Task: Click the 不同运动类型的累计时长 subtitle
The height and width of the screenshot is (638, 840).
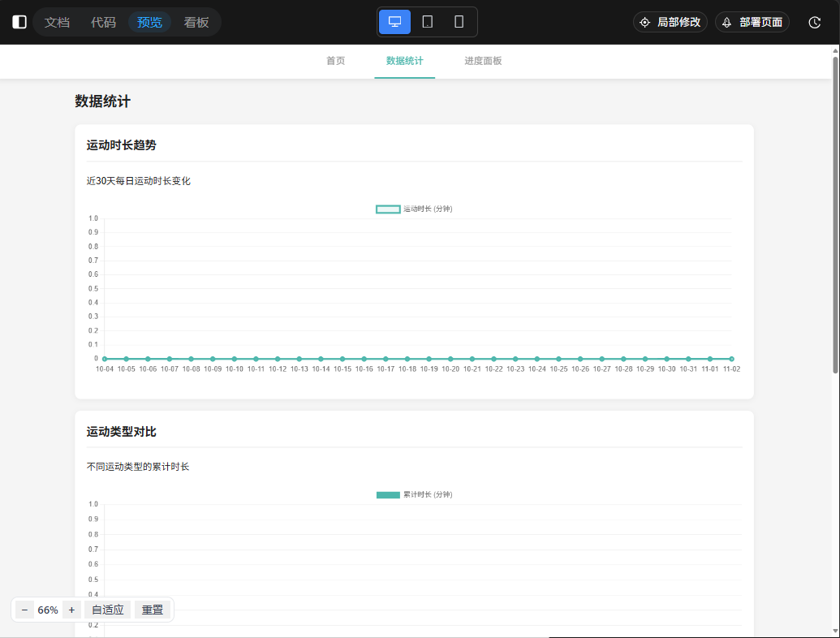Action: click(x=138, y=467)
